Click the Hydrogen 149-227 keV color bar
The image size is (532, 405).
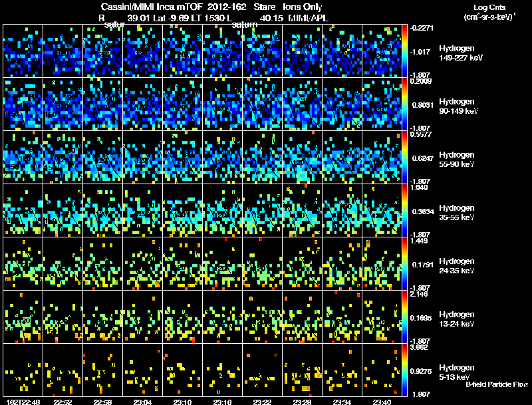tap(404, 51)
